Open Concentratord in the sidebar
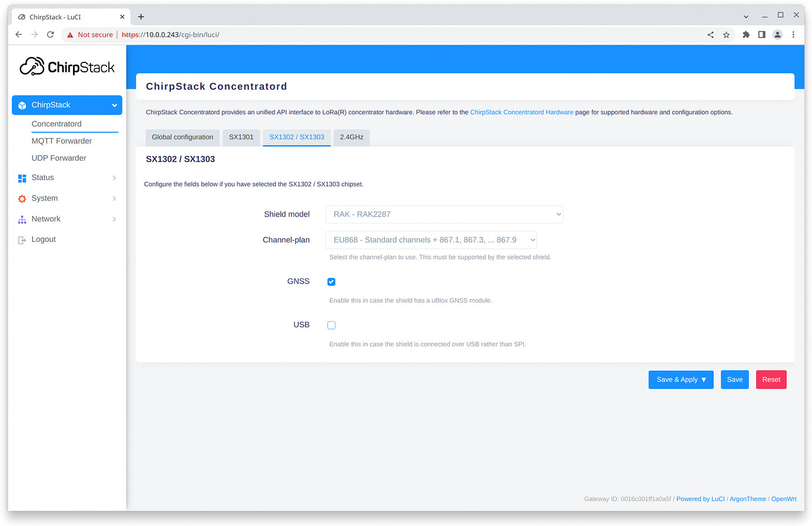 click(x=56, y=124)
